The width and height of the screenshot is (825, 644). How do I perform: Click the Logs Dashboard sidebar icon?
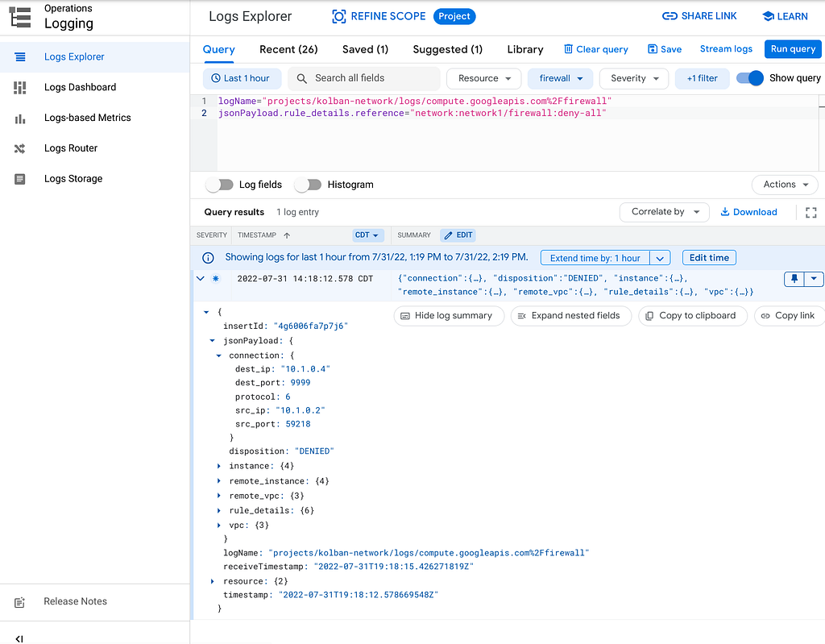[x=20, y=87]
